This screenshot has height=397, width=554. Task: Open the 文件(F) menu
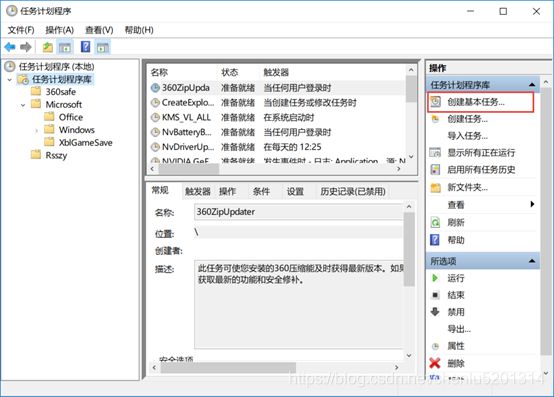click(21, 30)
